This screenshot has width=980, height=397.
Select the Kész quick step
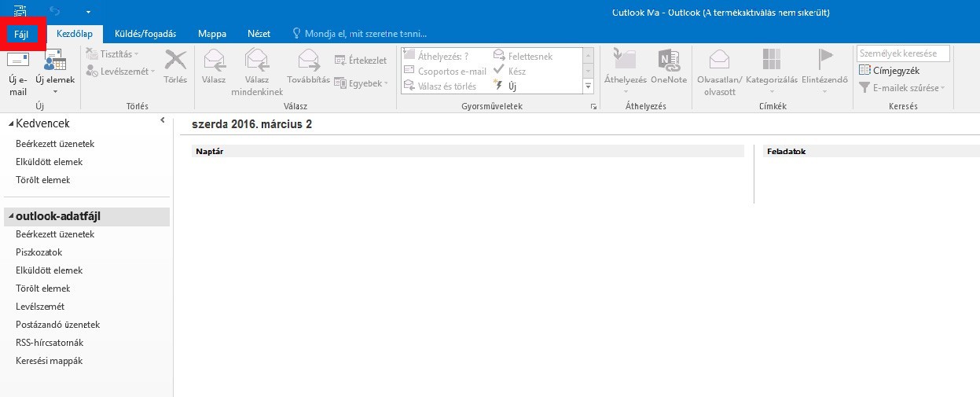pos(510,71)
